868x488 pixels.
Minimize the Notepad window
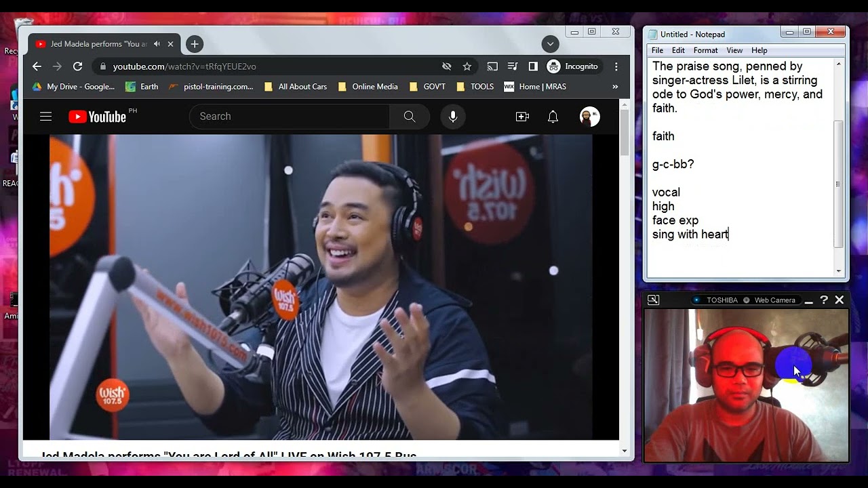[789, 31]
